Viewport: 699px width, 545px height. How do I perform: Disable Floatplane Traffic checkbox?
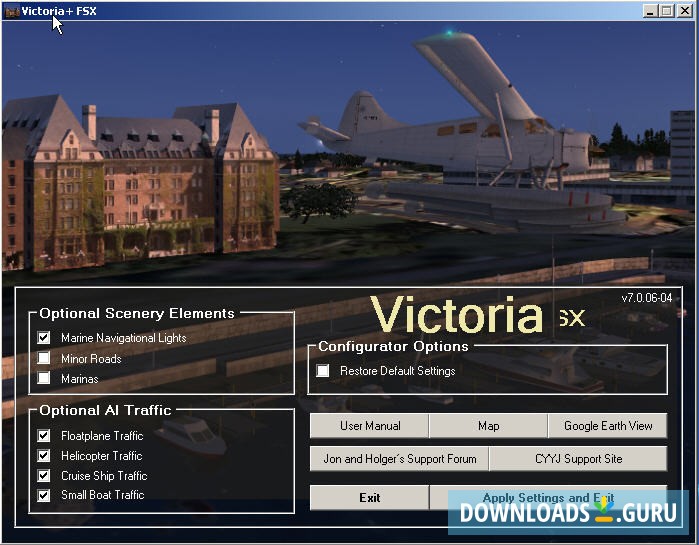(44, 435)
